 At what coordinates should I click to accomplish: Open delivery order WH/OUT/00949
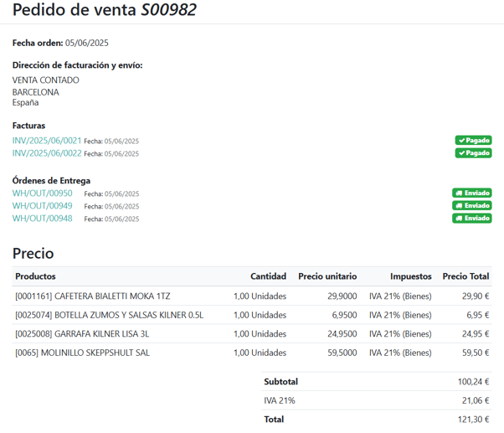[42, 206]
